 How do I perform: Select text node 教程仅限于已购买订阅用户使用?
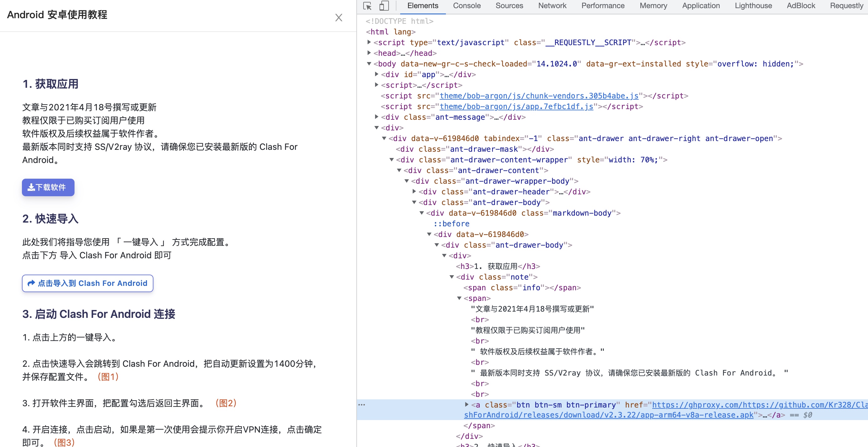pyautogui.click(x=528, y=330)
